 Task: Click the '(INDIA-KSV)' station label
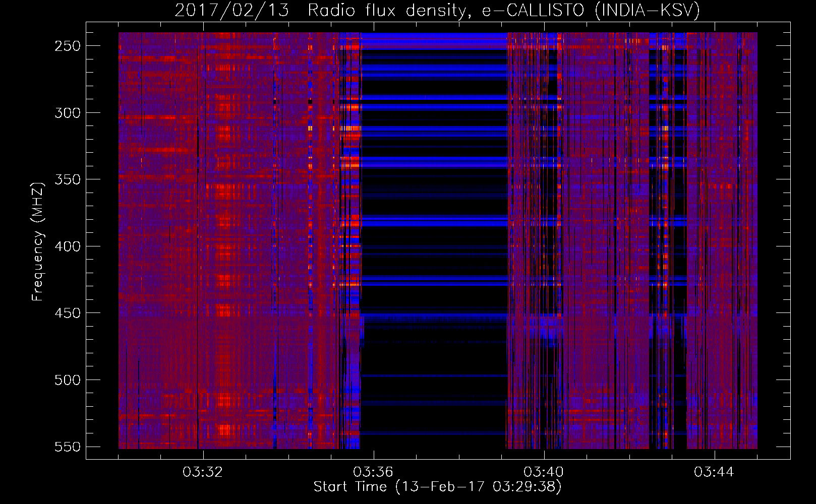pos(648,11)
